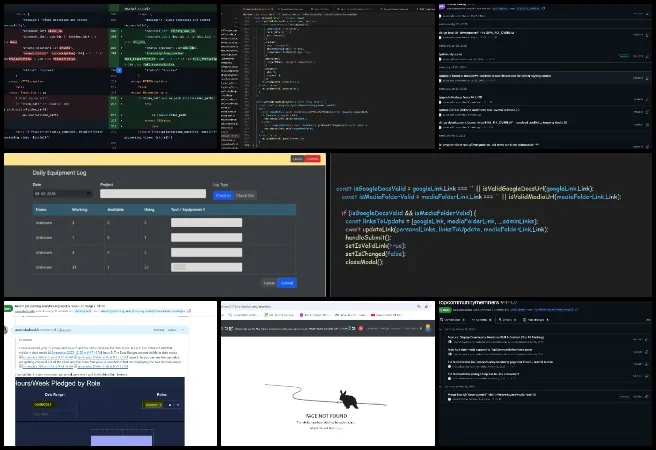Clear the Roles selection with the x icon
The height and width of the screenshot is (450, 656).
(x=170, y=405)
